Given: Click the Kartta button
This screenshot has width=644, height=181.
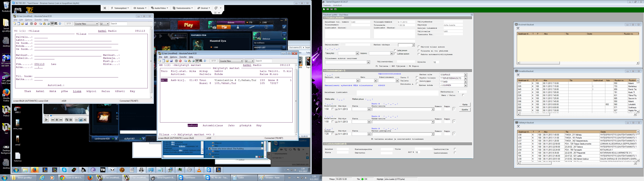Looking at the screenshot, I should pos(465,105).
